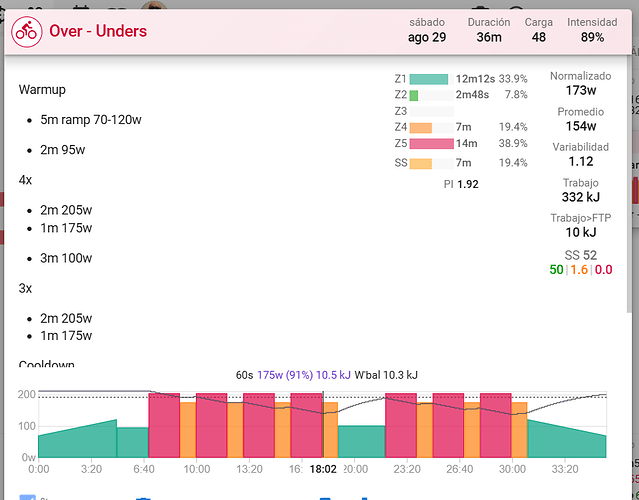
Task: Click the orange Z4 zone bar
Action: pyautogui.click(x=421, y=128)
